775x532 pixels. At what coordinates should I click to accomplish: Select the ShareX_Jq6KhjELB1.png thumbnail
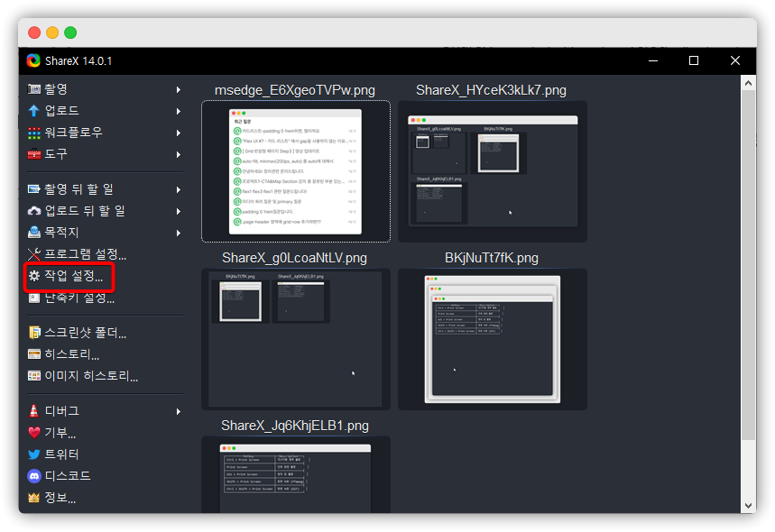click(x=296, y=474)
